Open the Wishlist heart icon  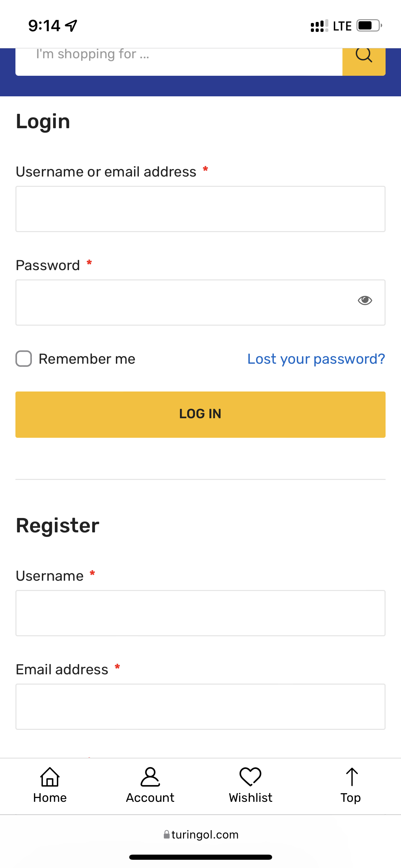(x=251, y=776)
